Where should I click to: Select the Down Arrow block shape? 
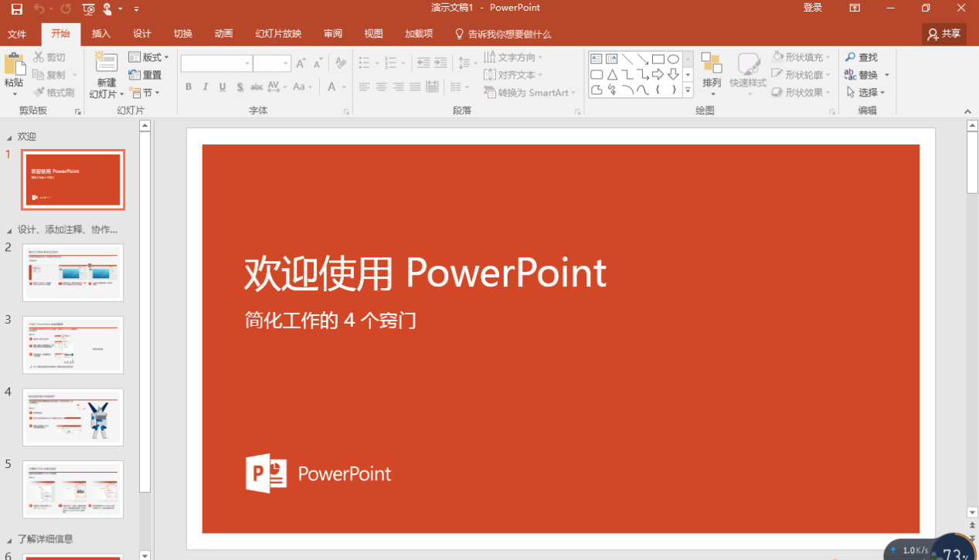tap(674, 74)
